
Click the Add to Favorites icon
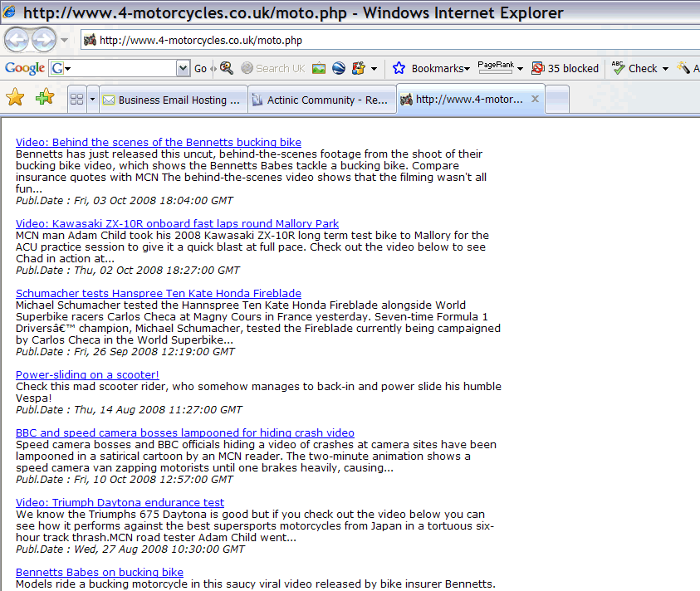coord(44,98)
